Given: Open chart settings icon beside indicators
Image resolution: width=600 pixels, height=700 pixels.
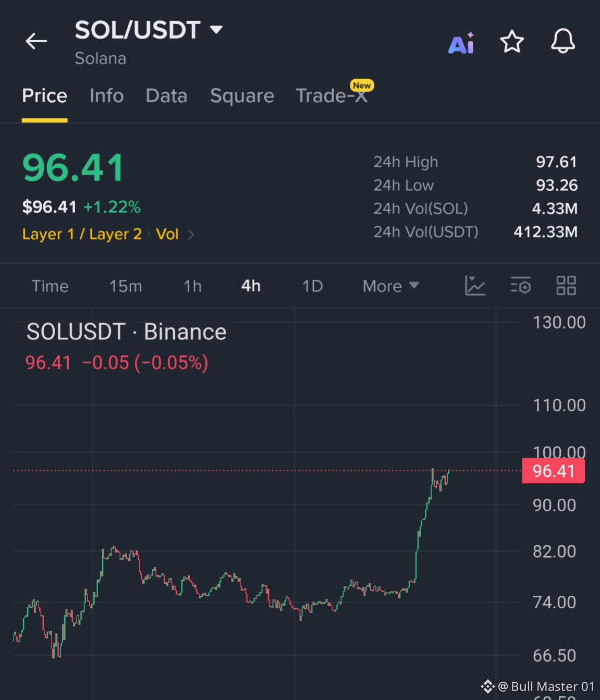Looking at the screenshot, I should (520, 286).
